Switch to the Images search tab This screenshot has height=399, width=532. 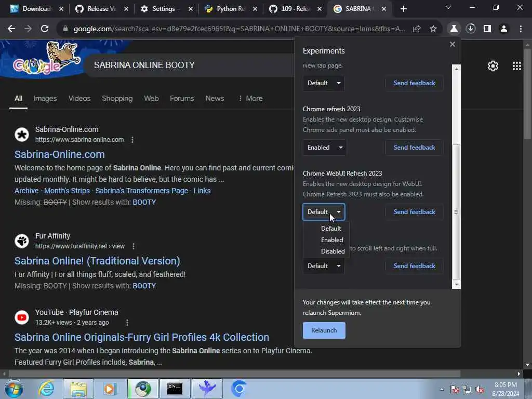pyautogui.click(x=45, y=98)
